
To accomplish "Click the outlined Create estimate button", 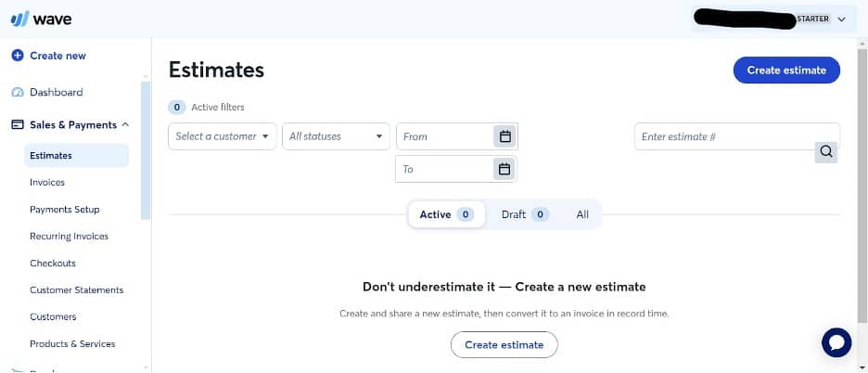I will [x=504, y=345].
